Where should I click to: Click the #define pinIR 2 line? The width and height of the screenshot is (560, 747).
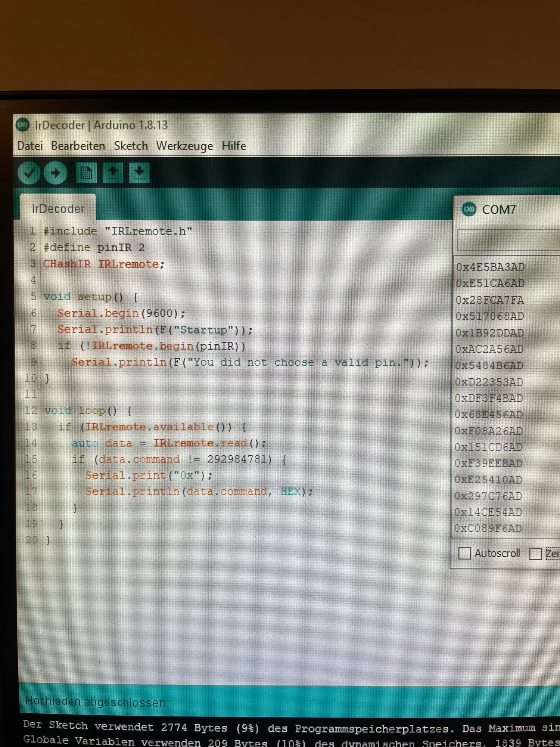coord(94,247)
